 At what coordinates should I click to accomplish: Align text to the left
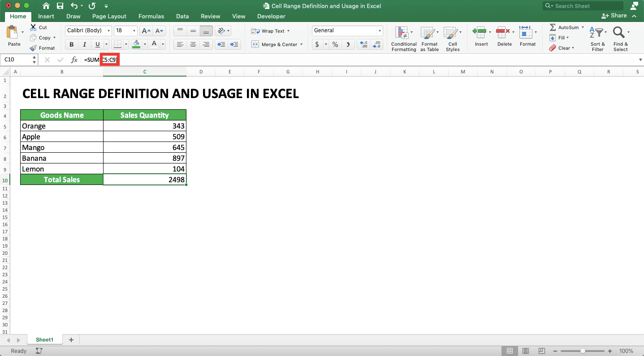click(x=180, y=44)
